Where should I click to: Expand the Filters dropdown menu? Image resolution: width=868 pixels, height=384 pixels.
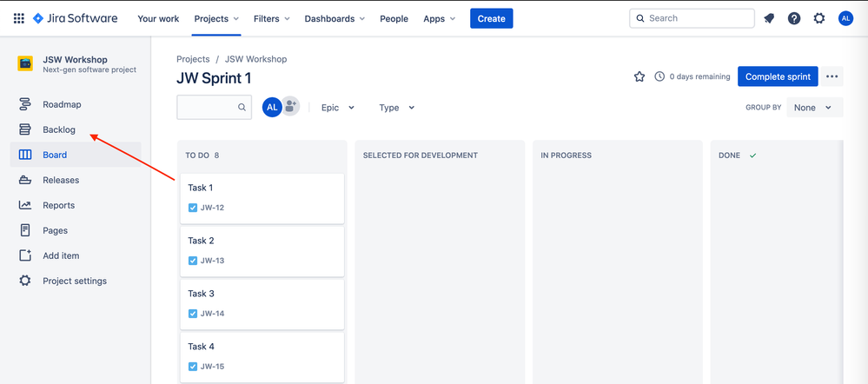272,18
